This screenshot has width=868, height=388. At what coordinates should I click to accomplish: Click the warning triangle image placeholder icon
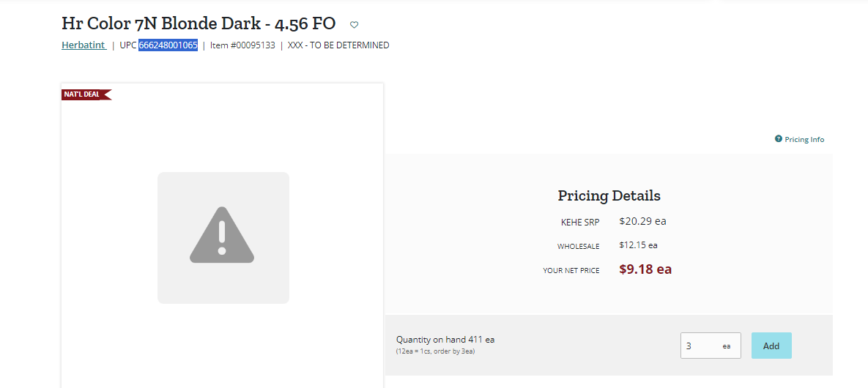click(222, 235)
